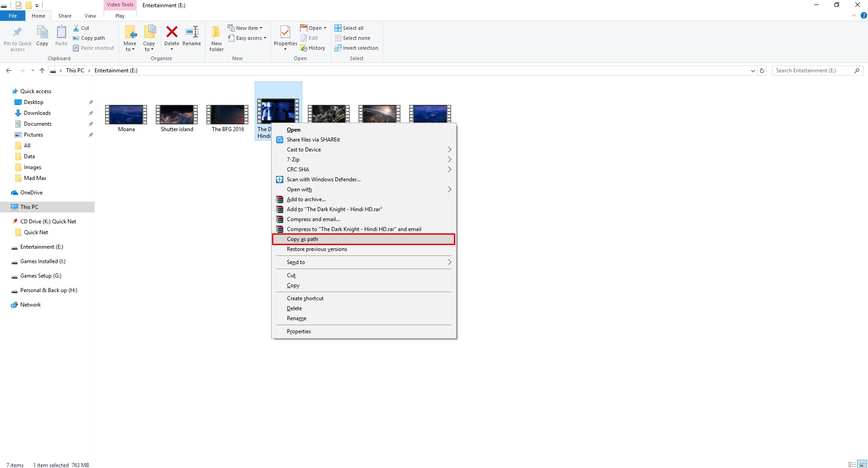
Task: Switch to the View tab
Action: pyautogui.click(x=90, y=16)
